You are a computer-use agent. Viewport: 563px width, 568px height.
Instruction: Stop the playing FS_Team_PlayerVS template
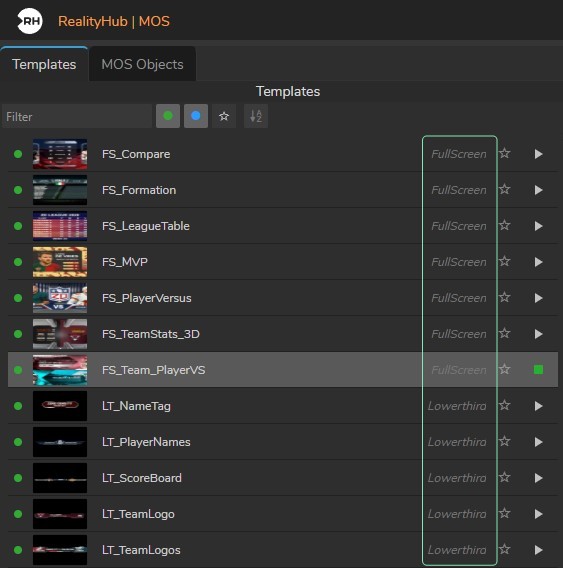[x=538, y=369]
